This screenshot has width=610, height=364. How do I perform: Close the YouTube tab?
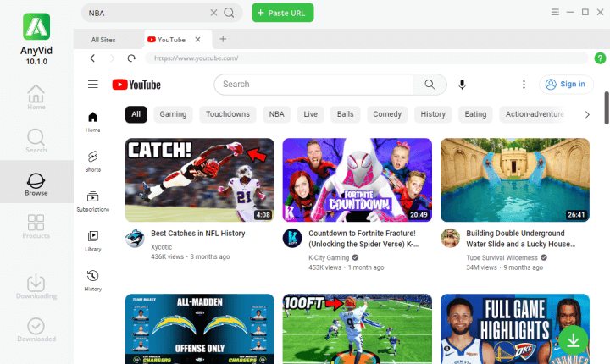(x=197, y=40)
